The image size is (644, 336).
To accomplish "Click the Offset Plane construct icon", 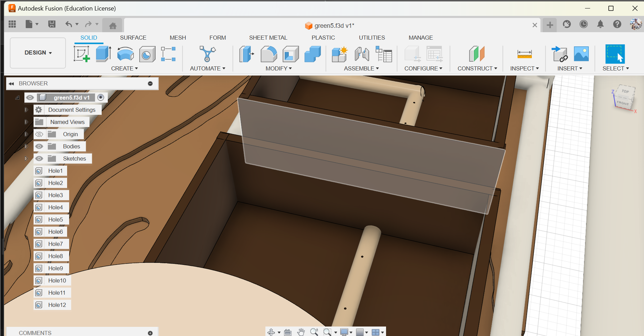I will tap(477, 54).
